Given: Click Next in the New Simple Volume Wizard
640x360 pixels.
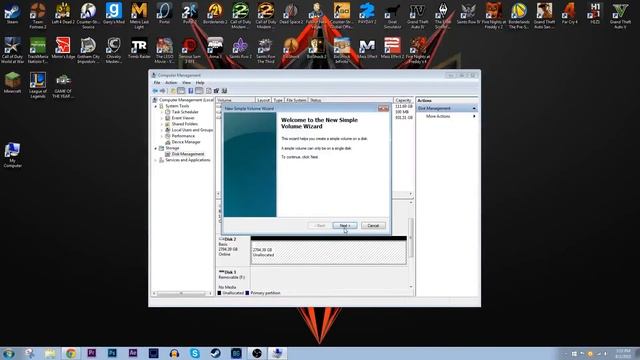Looking at the screenshot, I should point(344,226).
